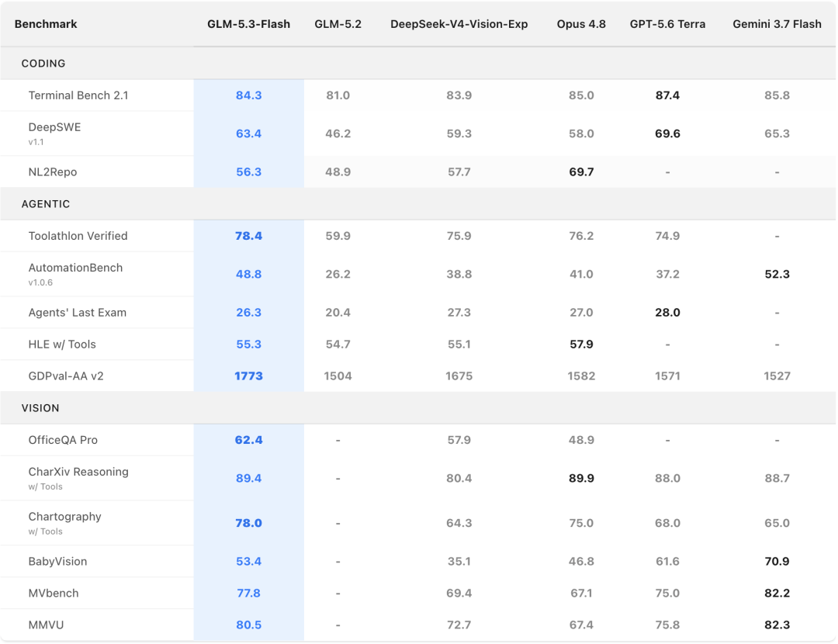Click the 85.8 Gemini Terminal Bench score
Image resolution: width=838 pixels, height=644 pixels.
coord(777,95)
